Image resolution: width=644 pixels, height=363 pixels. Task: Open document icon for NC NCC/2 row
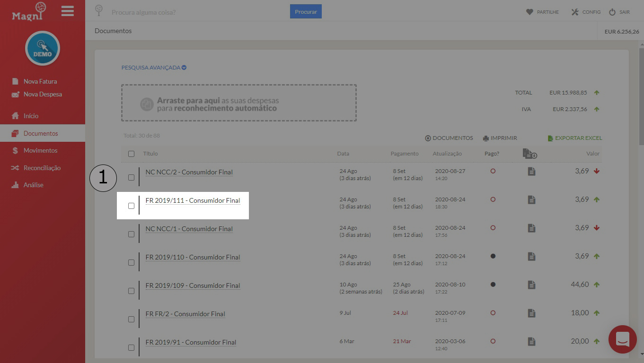[x=531, y=172]
